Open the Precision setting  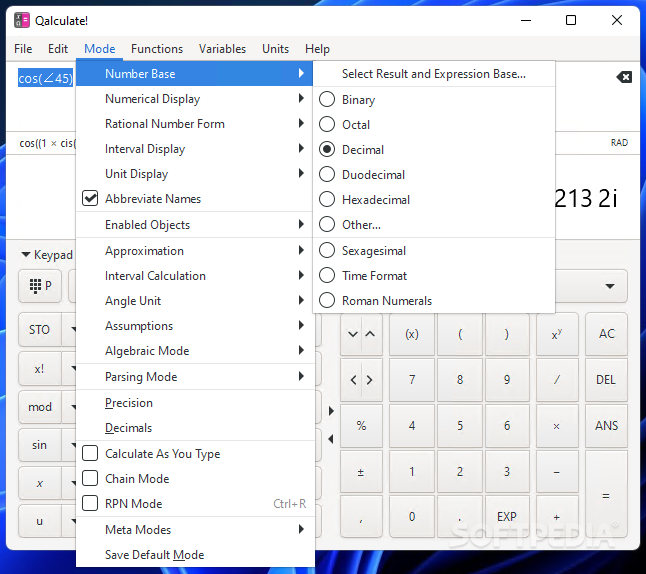[194, 403]
